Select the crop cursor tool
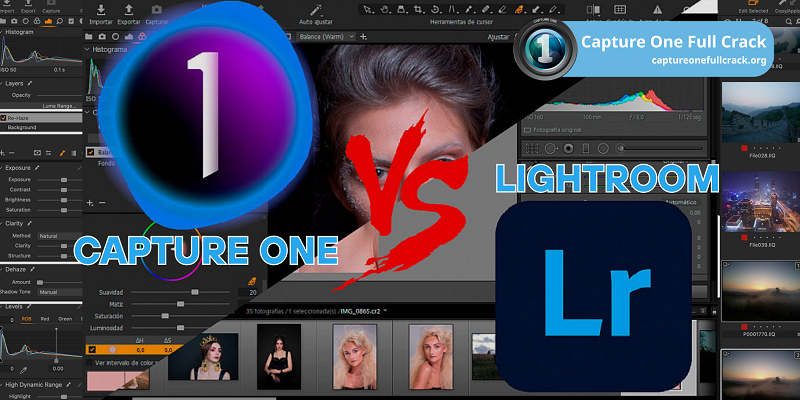The image size is (800, 400). point(418,9)
